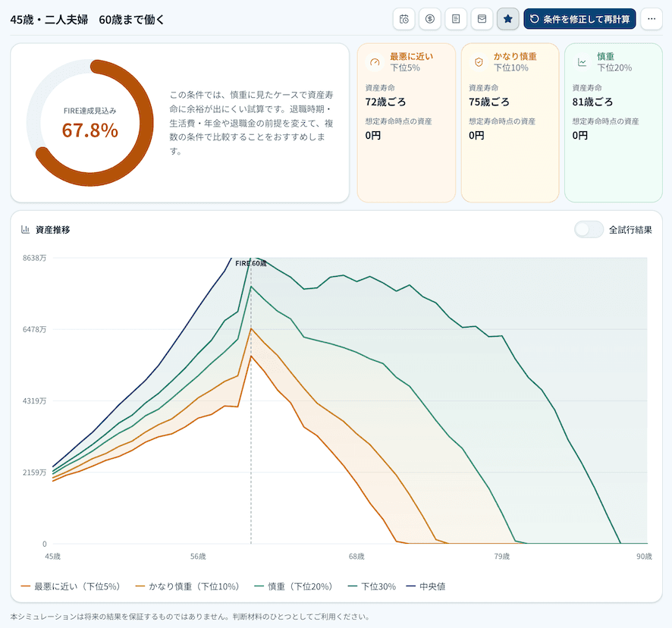This screenshot has width=672, height=628.
Task: Click 下位10% subtitle text
Action: pos(511,68)
